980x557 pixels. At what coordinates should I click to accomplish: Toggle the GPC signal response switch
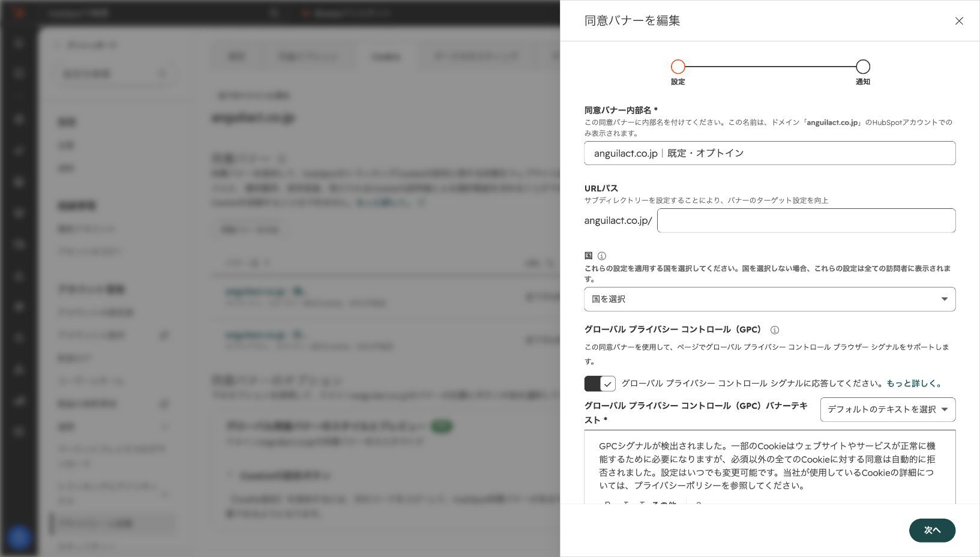coord(600,384)
